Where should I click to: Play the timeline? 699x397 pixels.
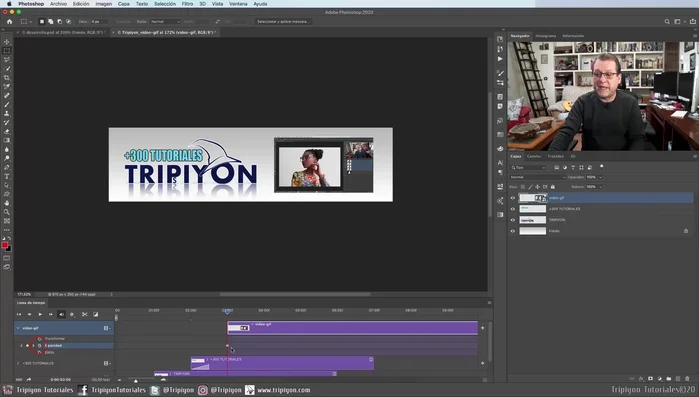tap(40, 315)
